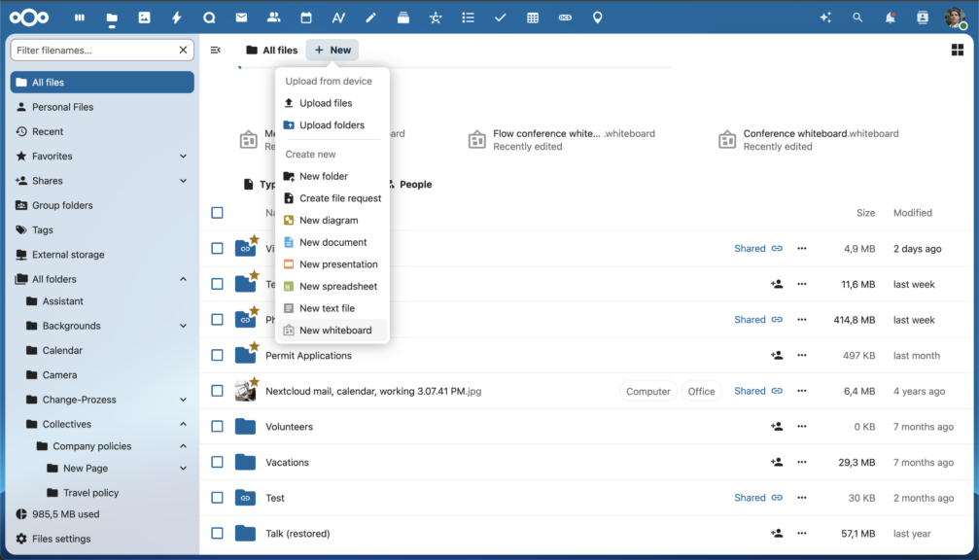979x560 pixels.
Task: Open the Maps app using the location pin icon
Action: pos(597,17)
